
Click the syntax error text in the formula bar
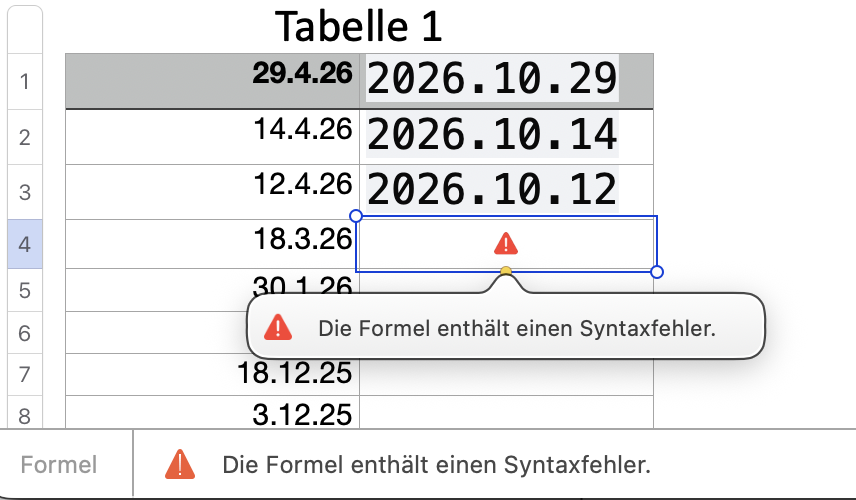tap(436, 465)
